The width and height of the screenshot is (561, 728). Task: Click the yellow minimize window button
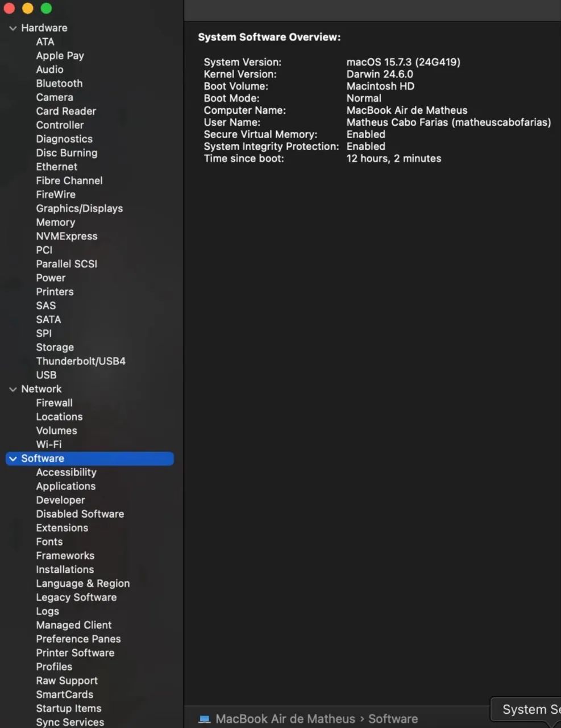click(28, 8)
